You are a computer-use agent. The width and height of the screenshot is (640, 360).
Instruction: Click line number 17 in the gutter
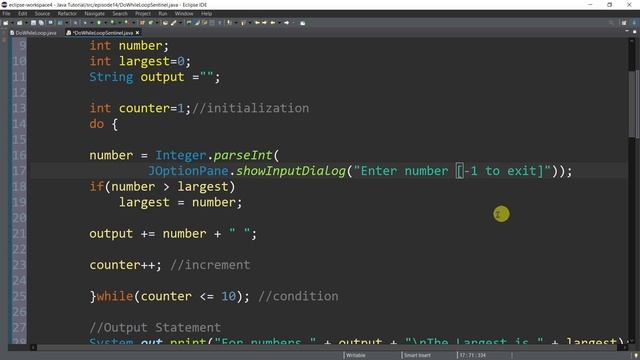pos(19,171)
